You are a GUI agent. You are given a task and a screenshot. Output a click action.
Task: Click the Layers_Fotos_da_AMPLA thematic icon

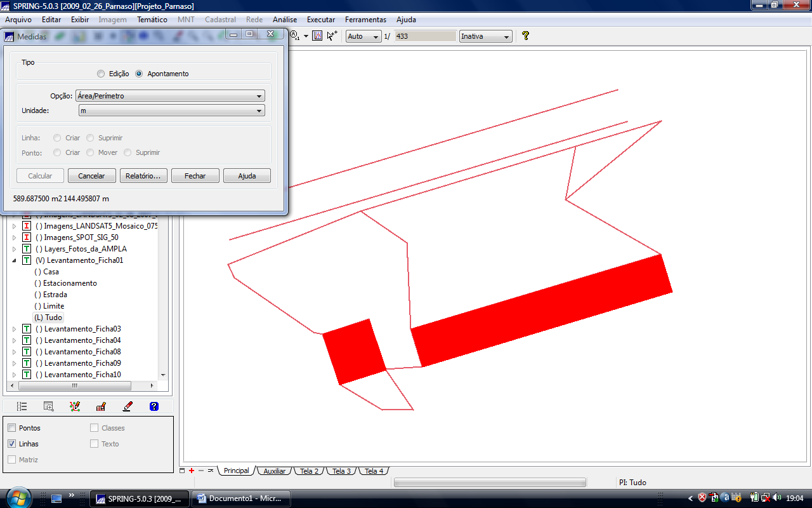[x=27, y=249]
